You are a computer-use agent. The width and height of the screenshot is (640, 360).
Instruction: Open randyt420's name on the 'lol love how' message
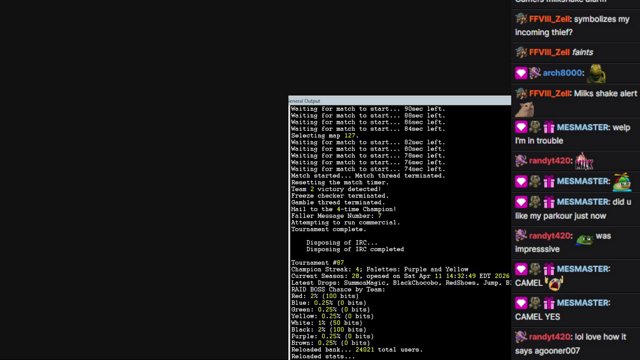[549, 337]
